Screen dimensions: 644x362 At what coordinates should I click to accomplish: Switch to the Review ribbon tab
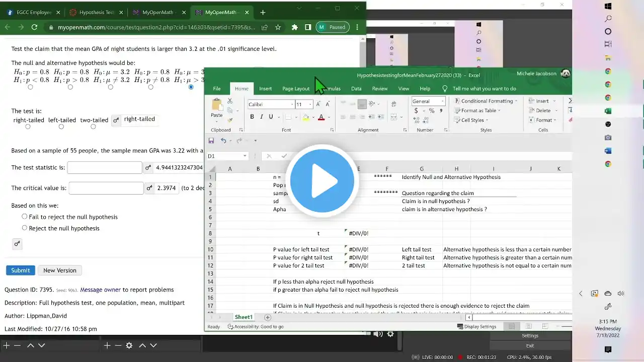[x=380, y=88]
